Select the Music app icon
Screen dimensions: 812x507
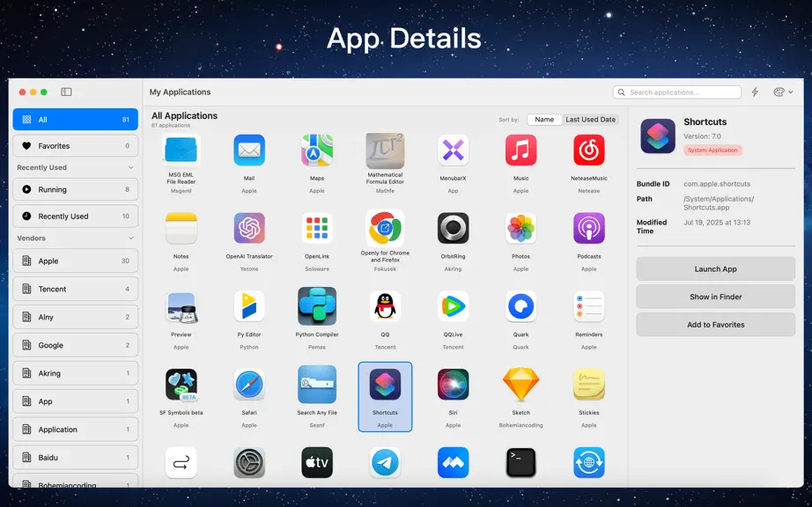(x=521, y=150)
